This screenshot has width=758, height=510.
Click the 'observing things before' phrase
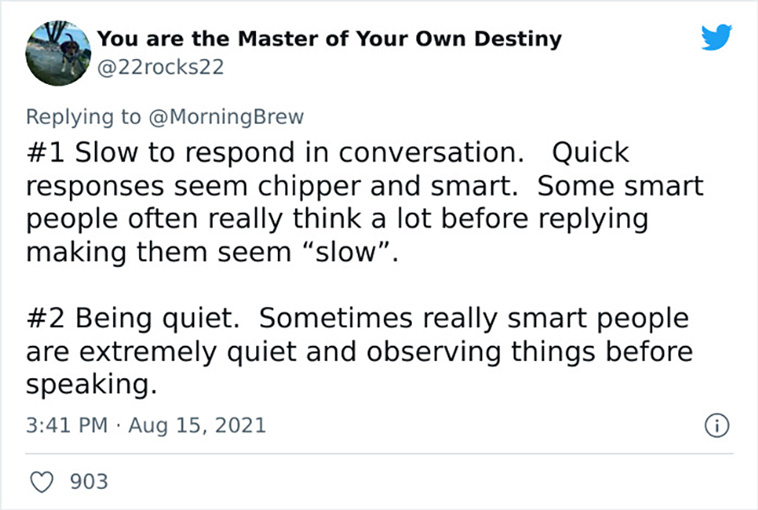tap(529, 352)
